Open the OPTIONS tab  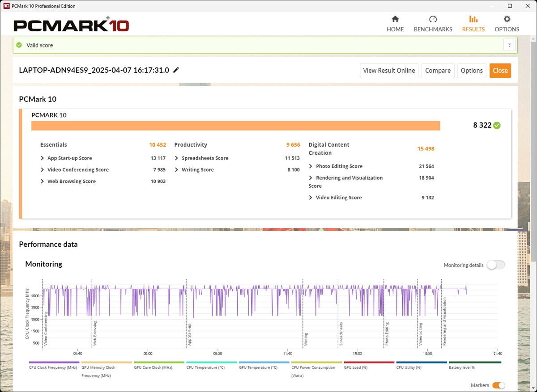tap(507, 24)
